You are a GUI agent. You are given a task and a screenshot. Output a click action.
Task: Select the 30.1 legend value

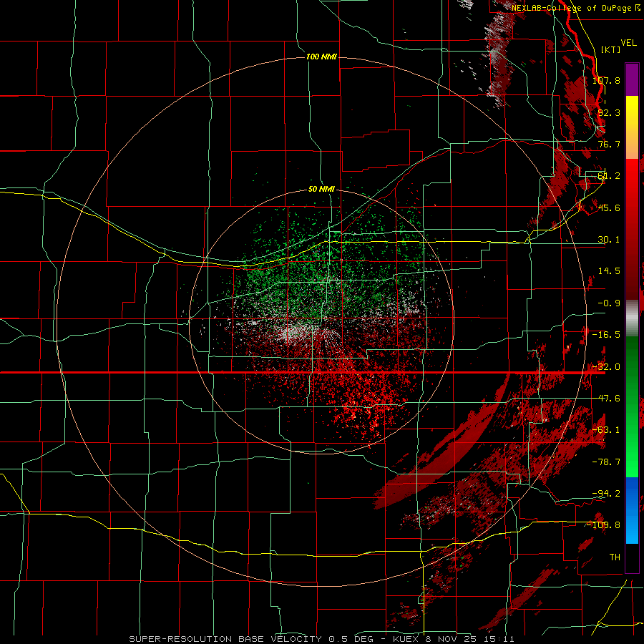(x=609, y=240)
